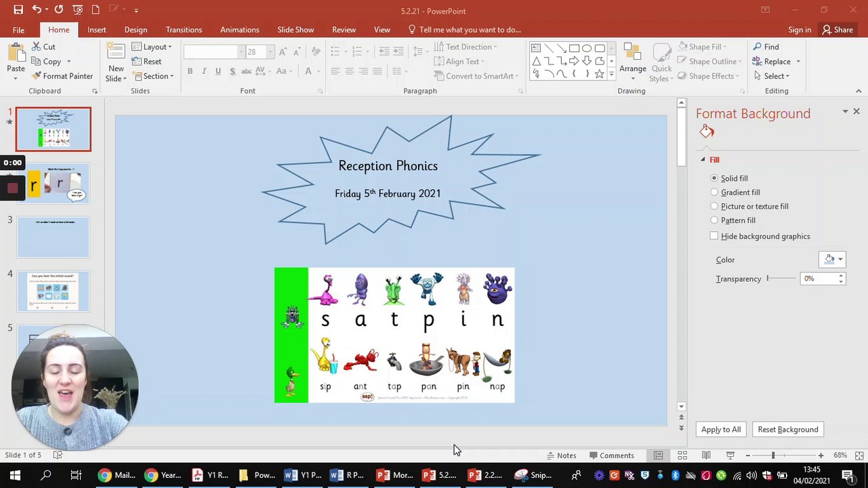Save the presentation from Quick Access Toolbar
This screenshot has height=488, width=868.
18,10
